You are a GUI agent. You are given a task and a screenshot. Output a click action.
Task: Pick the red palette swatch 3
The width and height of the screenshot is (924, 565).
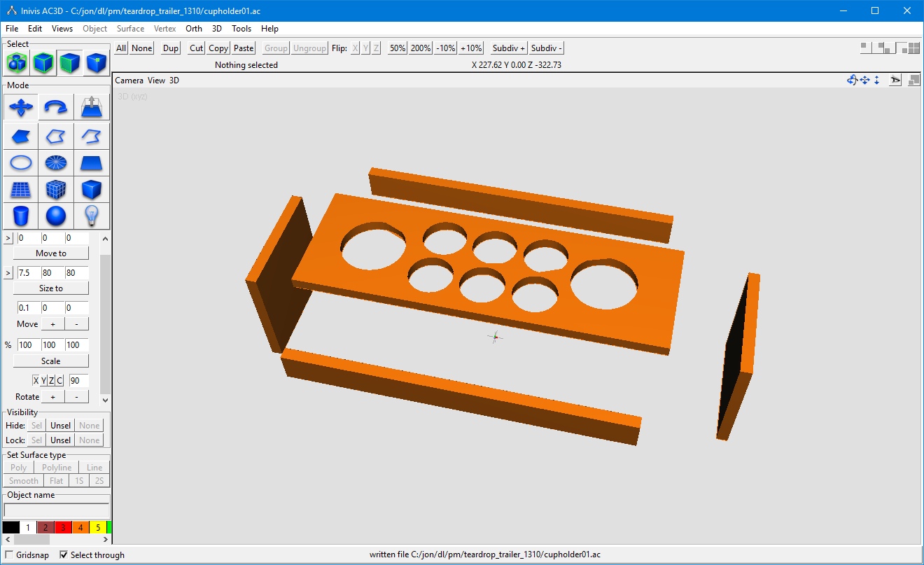63,527
